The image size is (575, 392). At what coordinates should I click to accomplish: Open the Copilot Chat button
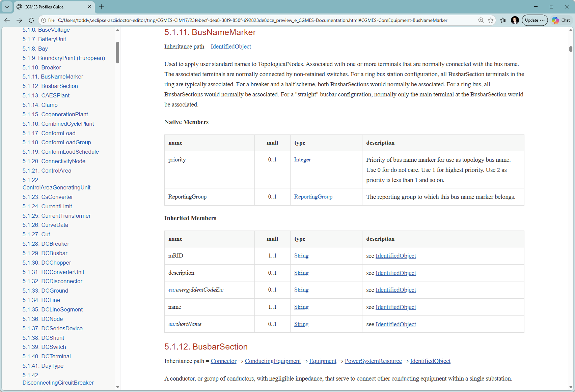[561, 20]
